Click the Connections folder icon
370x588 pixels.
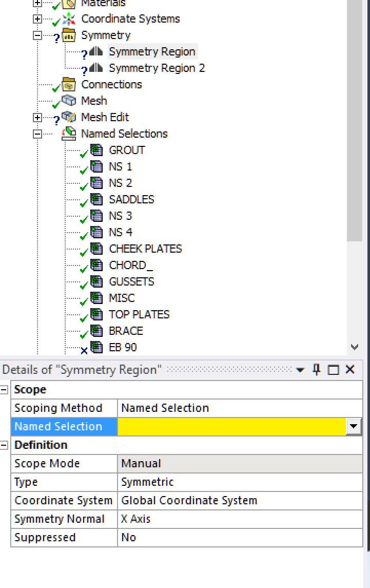[69, 84]
